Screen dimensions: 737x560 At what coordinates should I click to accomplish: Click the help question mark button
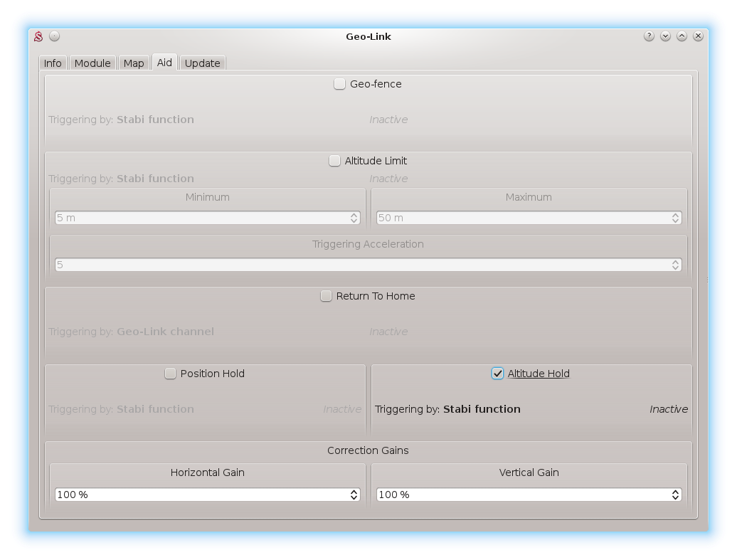pos(649,36)
